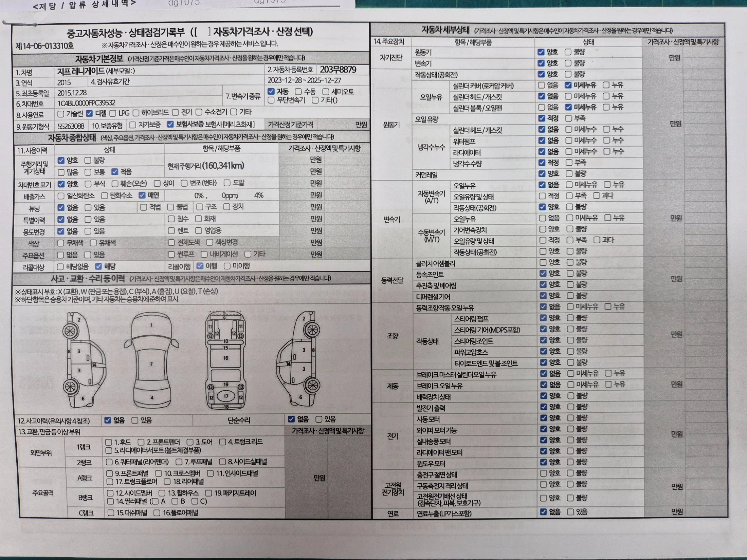This screenshot has height=560, width=747.
Task: Click the 자동차 세부상태 section header
Action: [445, 30]
